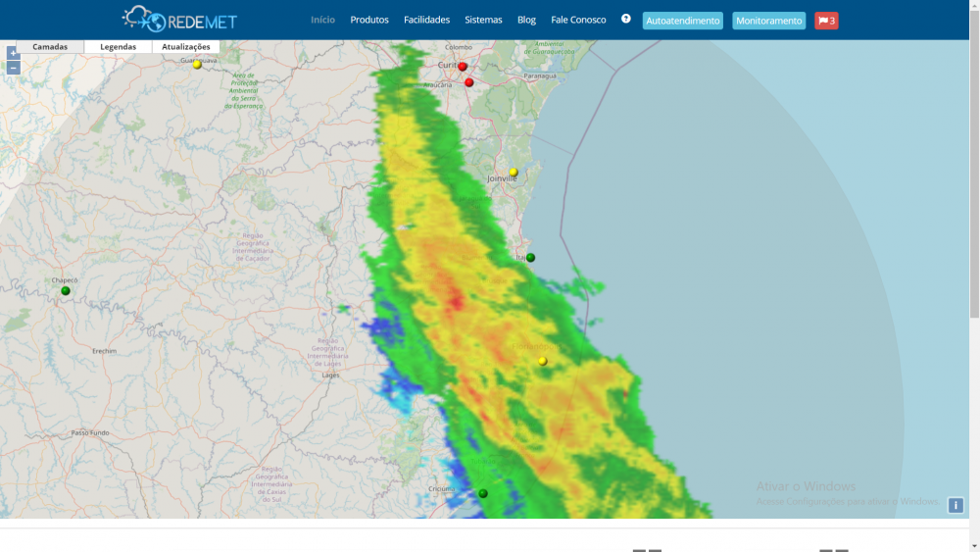
Task: Expand the Produtos menu
Action: (369, 20)
